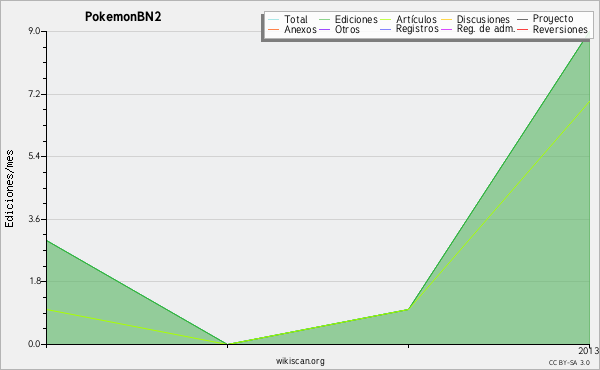
Task: Click the Discusiones yellow line swatch
Action: 446,19
